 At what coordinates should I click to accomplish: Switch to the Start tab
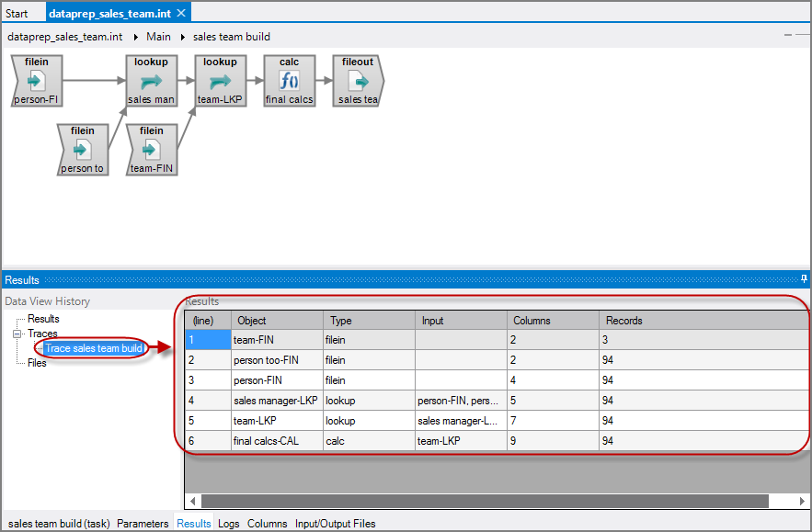coord(17,14)
